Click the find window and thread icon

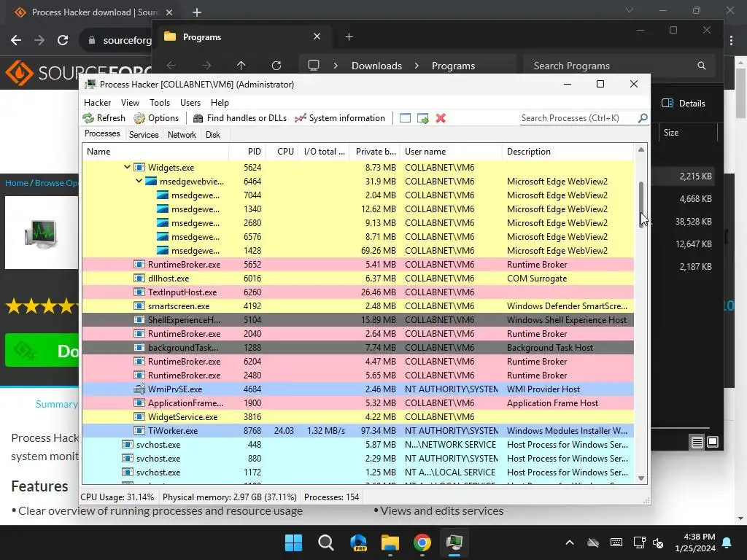point(422,118)
